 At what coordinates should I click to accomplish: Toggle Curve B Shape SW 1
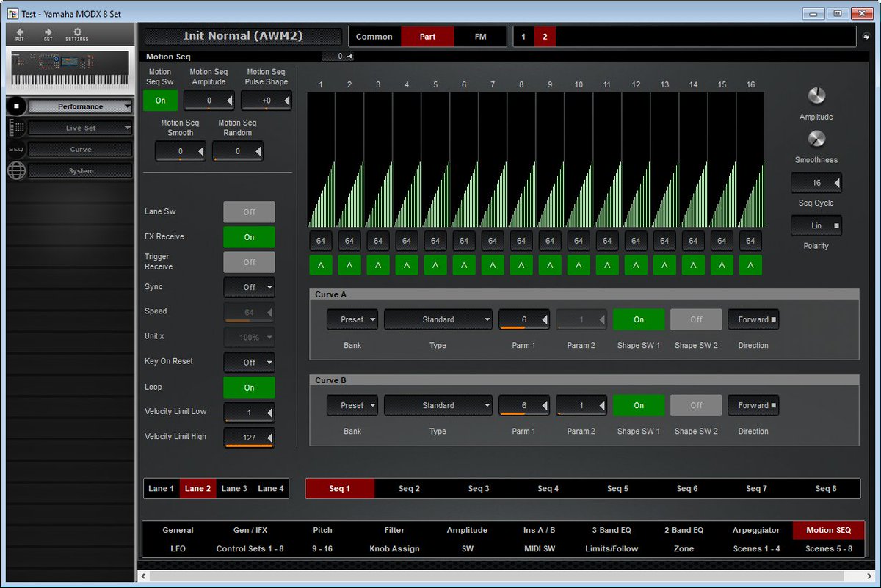(x=639, y=405)
